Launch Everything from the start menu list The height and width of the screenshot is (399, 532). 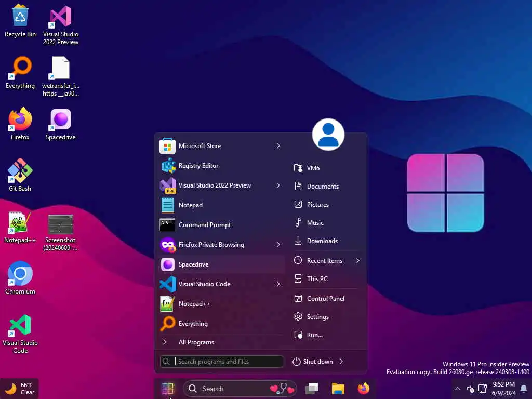(x=221, y=323)
